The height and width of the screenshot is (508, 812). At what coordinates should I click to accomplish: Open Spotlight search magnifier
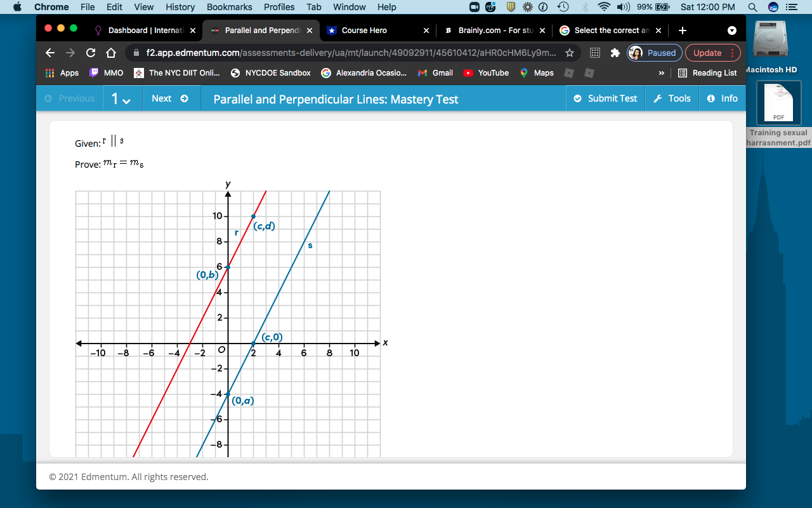click(752, 7)
